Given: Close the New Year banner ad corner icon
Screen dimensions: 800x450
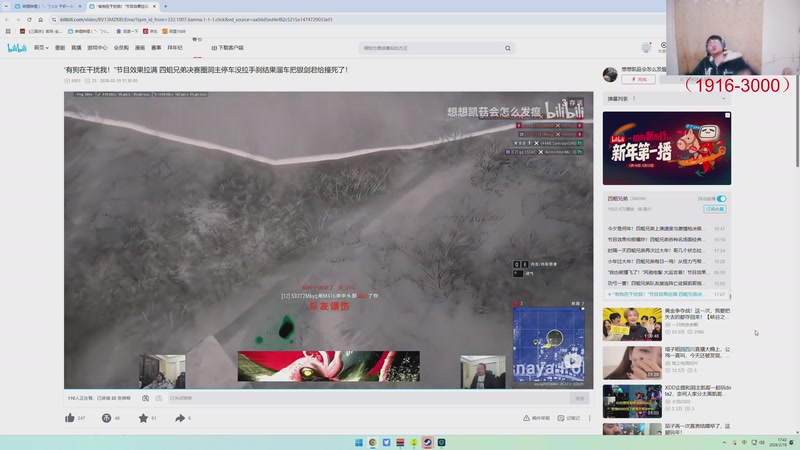Looking at the screenshot, I should click(728, 115).
